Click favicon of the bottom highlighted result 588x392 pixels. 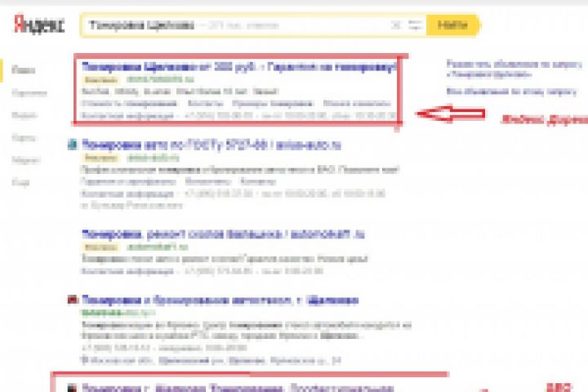[73, 388]
